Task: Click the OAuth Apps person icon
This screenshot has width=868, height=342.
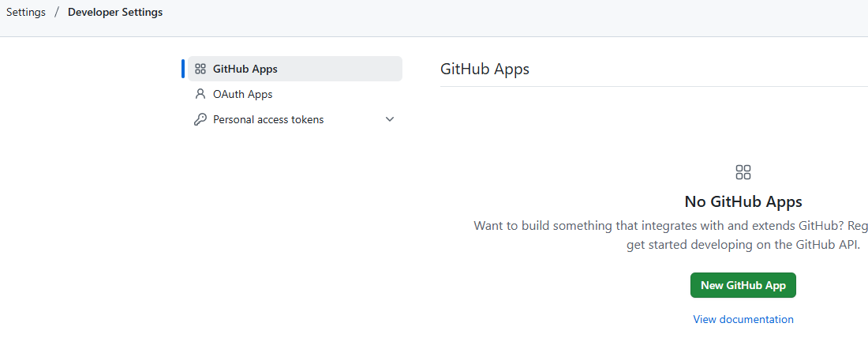Action: pyautogui.click(x=200, y=94)
